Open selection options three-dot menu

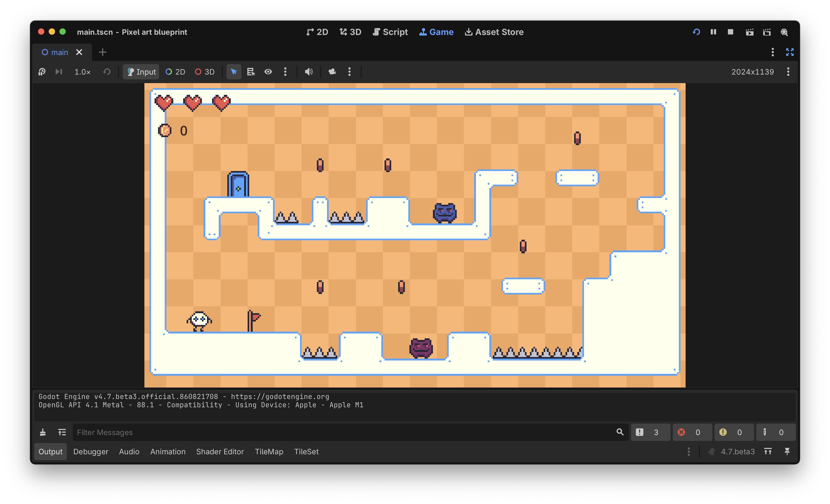(285, 72)
